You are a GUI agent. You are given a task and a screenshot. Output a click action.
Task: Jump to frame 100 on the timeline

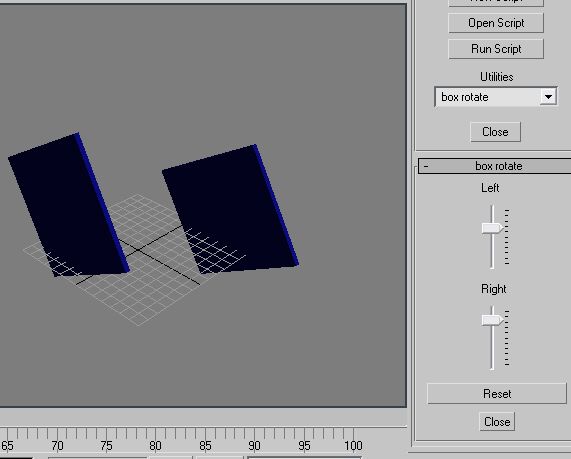click(353, 446)
